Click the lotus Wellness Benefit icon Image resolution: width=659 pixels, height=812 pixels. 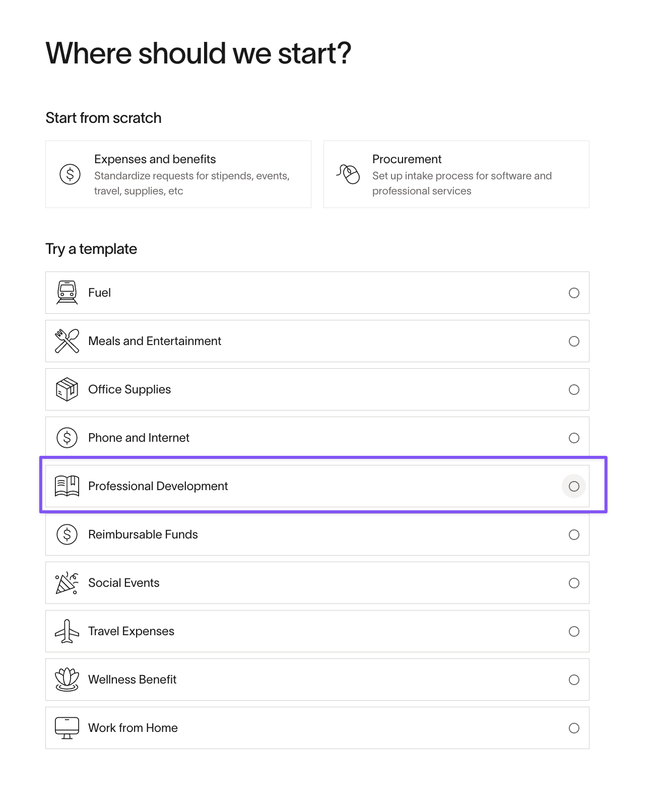point(67,680)
